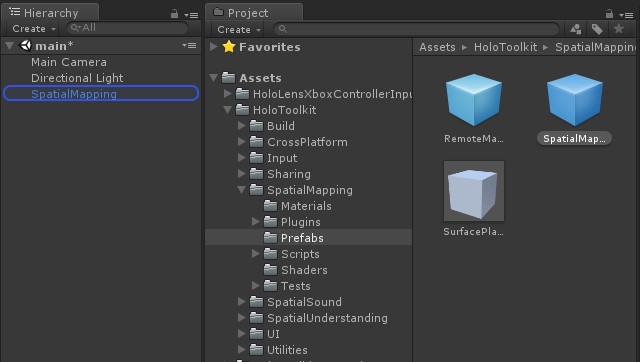Click the Search by Type icon
Image resolution: width=640 pixels, height=362 pixels.
[x=576, y=29]
